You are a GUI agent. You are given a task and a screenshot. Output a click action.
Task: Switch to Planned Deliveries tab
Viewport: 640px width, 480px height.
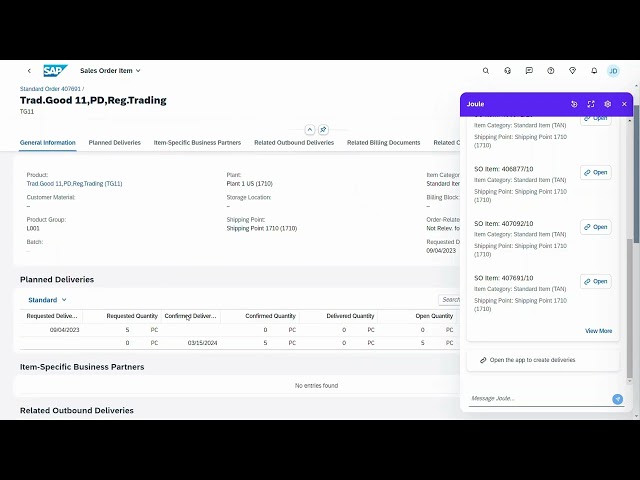(115, 142)
